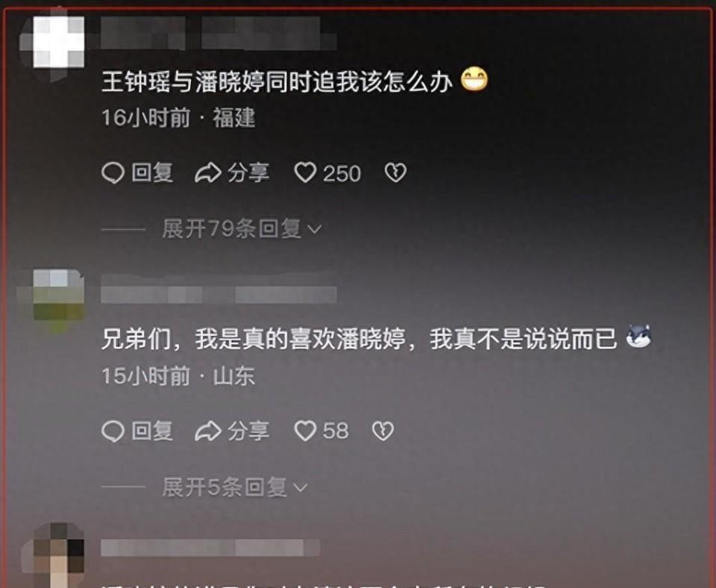Dislike the Shandong comment via broken heart
The image size is (716, 588).
383,431
